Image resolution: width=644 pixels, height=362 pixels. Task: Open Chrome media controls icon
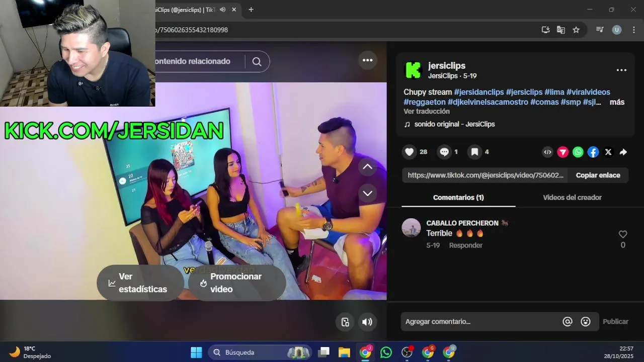point(600,30)
